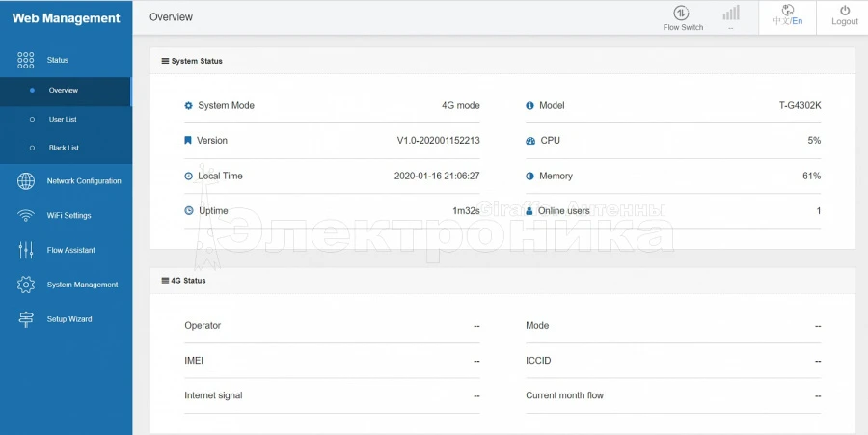Click the Web Management title
Image resolution: width=868 pixels, height=435 pixels.
coord(66,18)
